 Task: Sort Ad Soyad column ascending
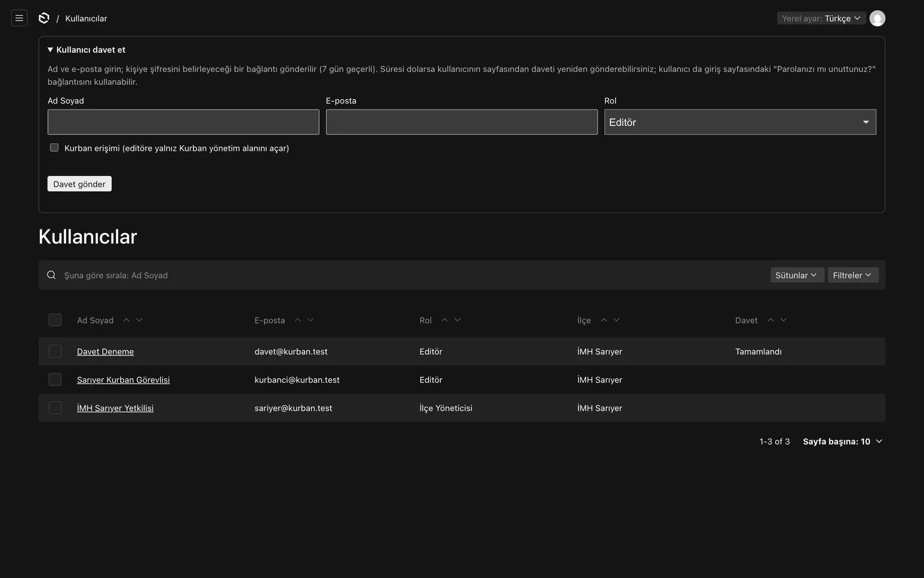click(x=126, y=320)
